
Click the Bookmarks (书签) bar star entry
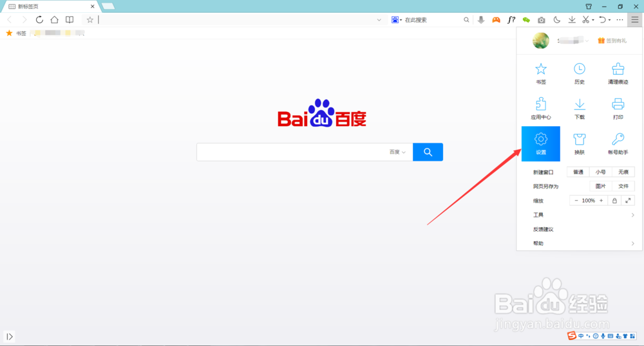[17, 33]
